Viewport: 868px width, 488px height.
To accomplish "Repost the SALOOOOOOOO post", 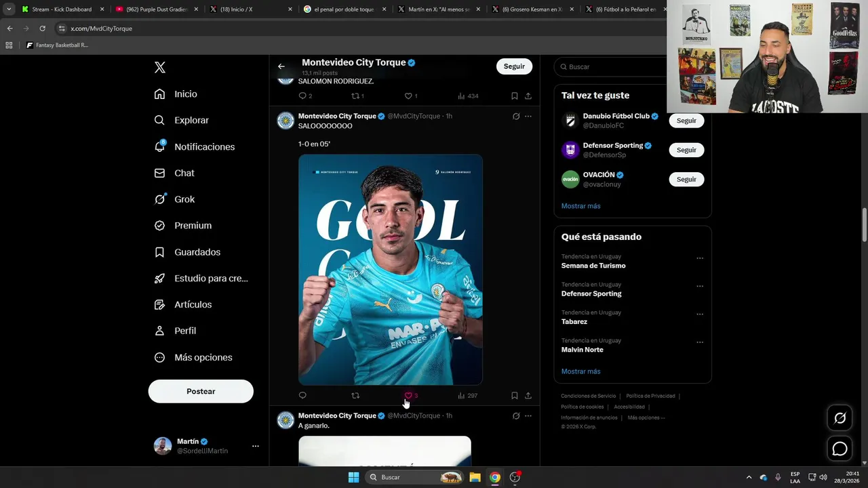I will pos(355,395).
